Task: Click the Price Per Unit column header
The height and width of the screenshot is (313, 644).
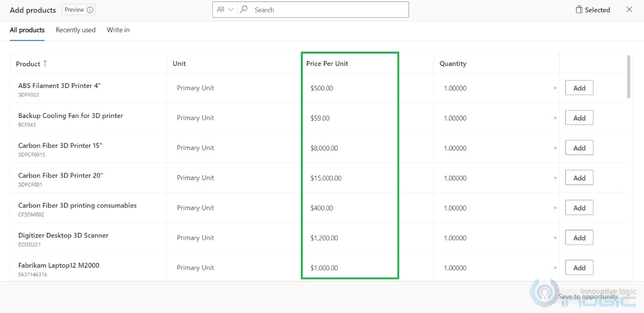Action: (x=326, y=63)
